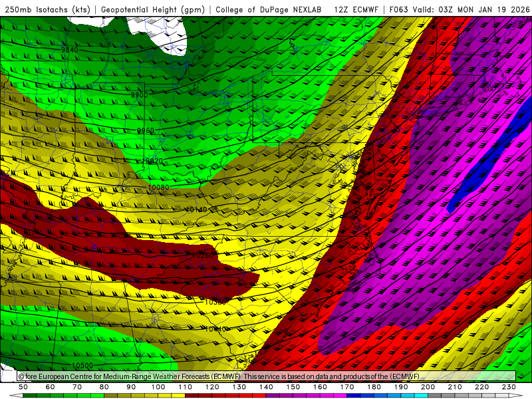Viewport: 532px width, 399px height.
Task: Select the 10080 height contour label
Action: (158, 188)
